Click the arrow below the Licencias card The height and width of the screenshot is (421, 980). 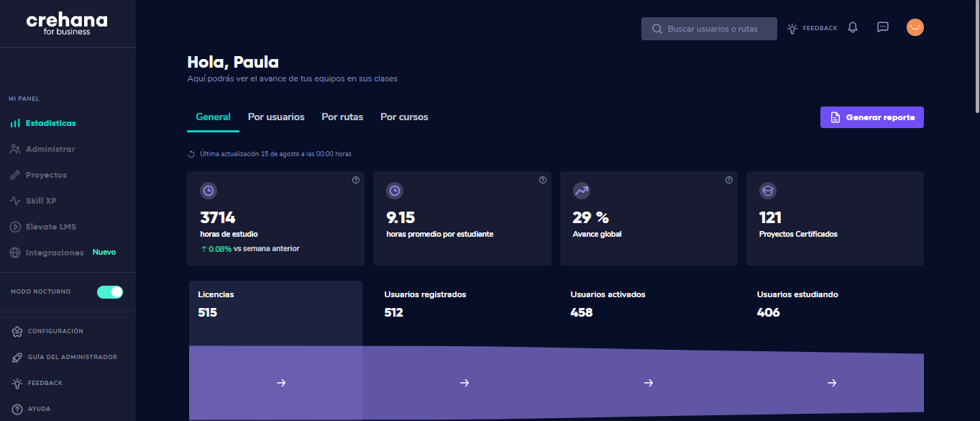click(x=280, y=382)
